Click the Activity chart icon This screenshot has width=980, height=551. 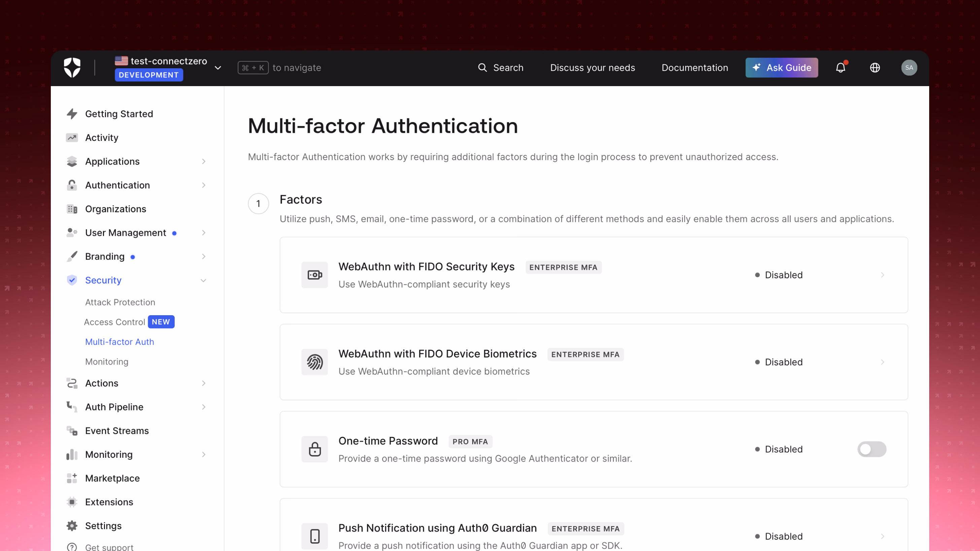pyautogui.click(x=72, y=138)
